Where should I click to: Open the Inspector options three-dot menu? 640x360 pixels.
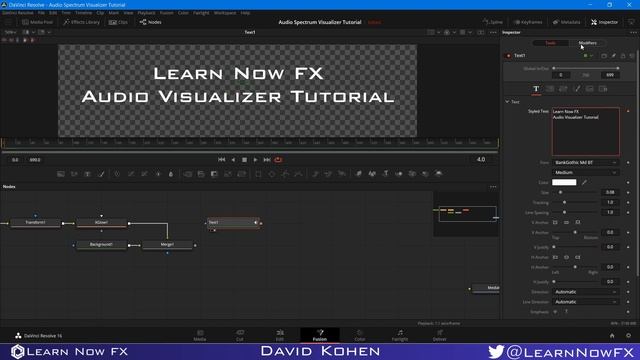(633, 32)
